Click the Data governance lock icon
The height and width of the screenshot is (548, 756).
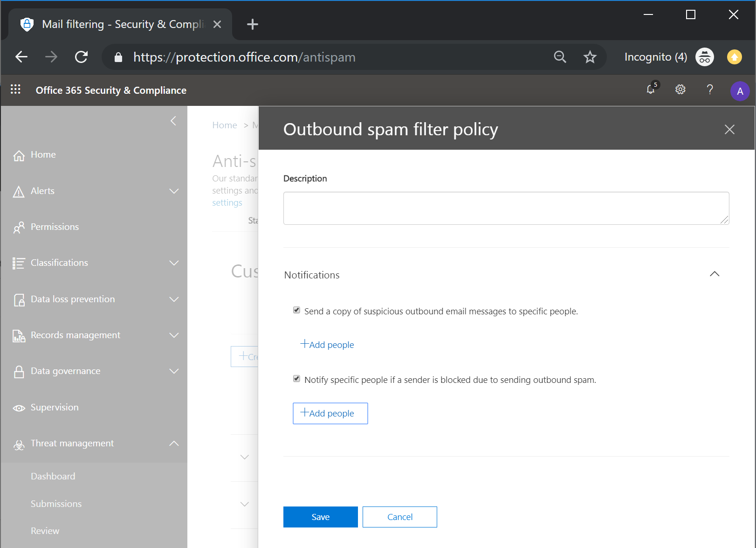coord(19,372)
